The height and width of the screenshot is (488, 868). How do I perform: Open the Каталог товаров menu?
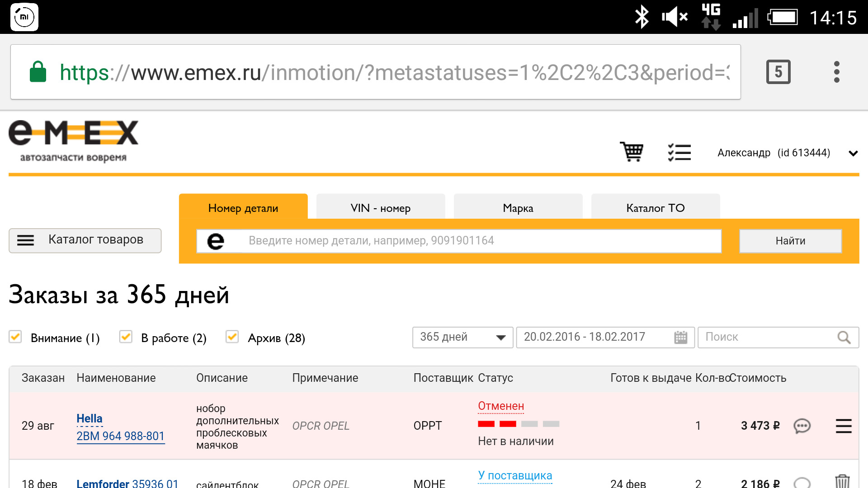click(x=85, y=240)
